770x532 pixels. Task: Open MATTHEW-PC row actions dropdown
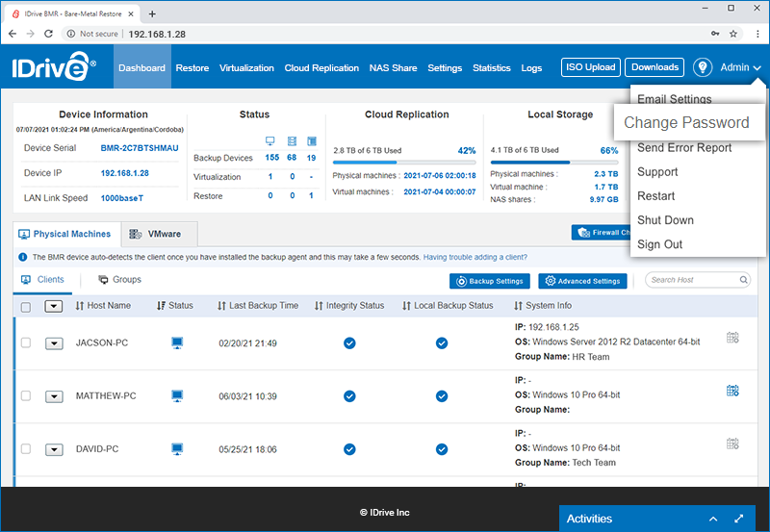(x=54, y=396)
